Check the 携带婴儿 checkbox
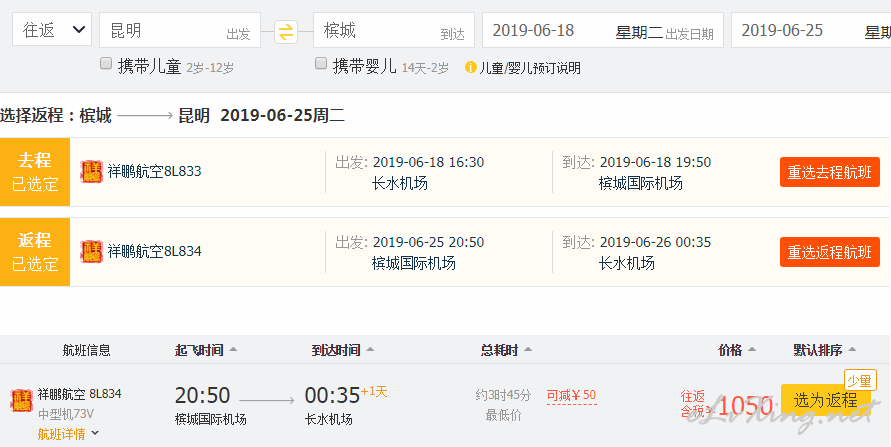This screenshot has height=447, width=891. pos(321,64)
